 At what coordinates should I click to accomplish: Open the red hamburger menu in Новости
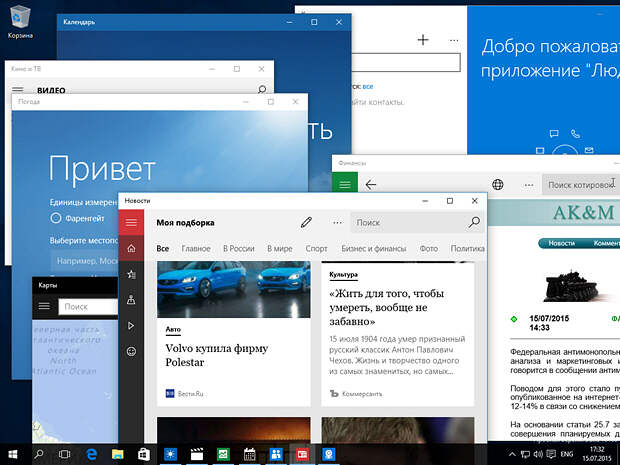click(131, 222)
